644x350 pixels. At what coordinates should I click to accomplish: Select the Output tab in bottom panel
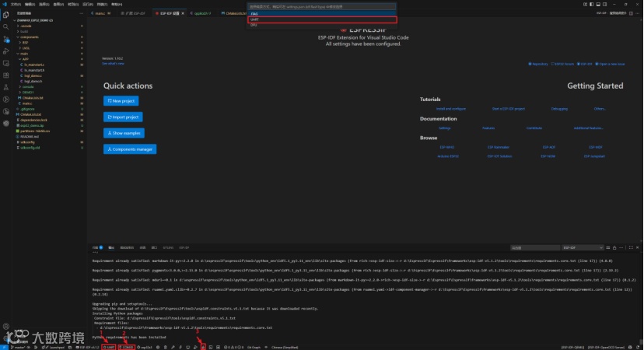(111, 247)
